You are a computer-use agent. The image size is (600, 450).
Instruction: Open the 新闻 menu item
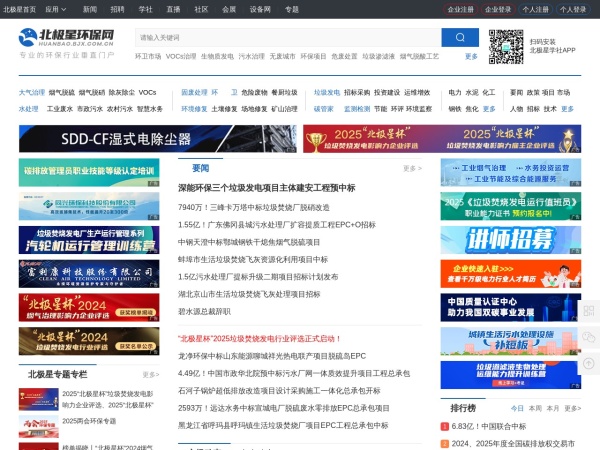pos(90,9)
